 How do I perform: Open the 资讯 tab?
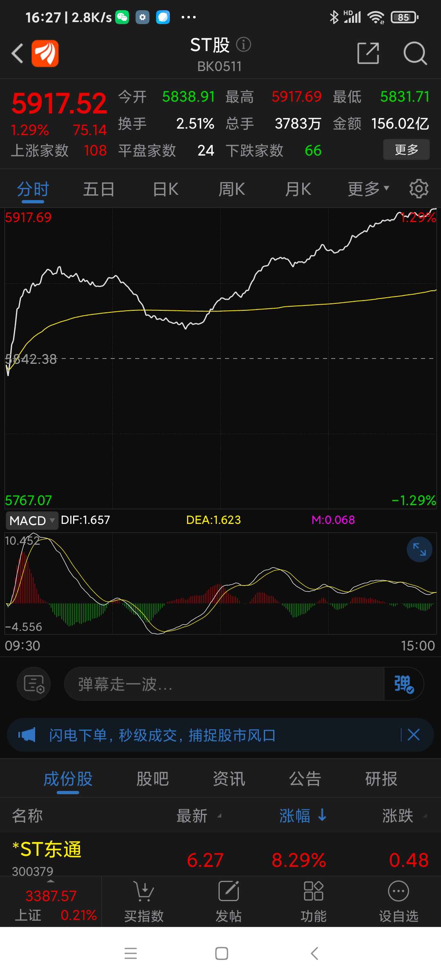coord(229,779)
